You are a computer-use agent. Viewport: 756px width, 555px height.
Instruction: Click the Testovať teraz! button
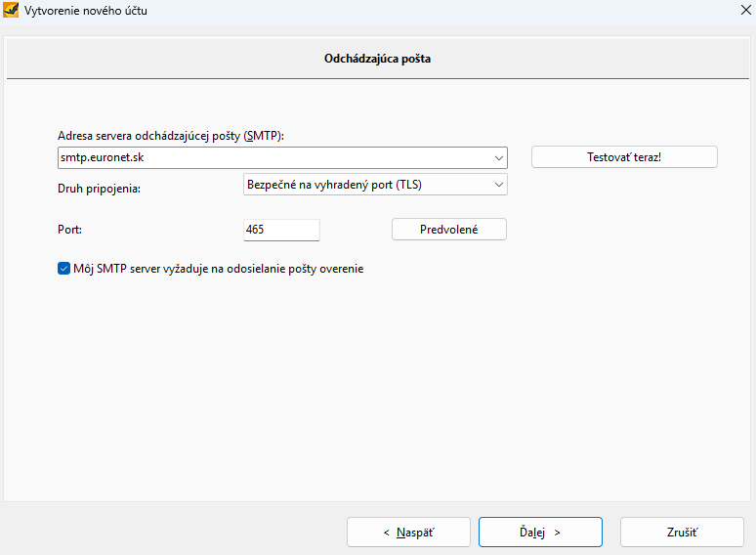point(624,157)
